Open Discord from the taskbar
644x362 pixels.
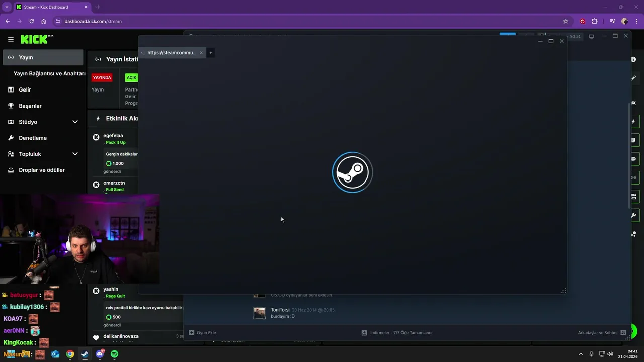point(100,354)
